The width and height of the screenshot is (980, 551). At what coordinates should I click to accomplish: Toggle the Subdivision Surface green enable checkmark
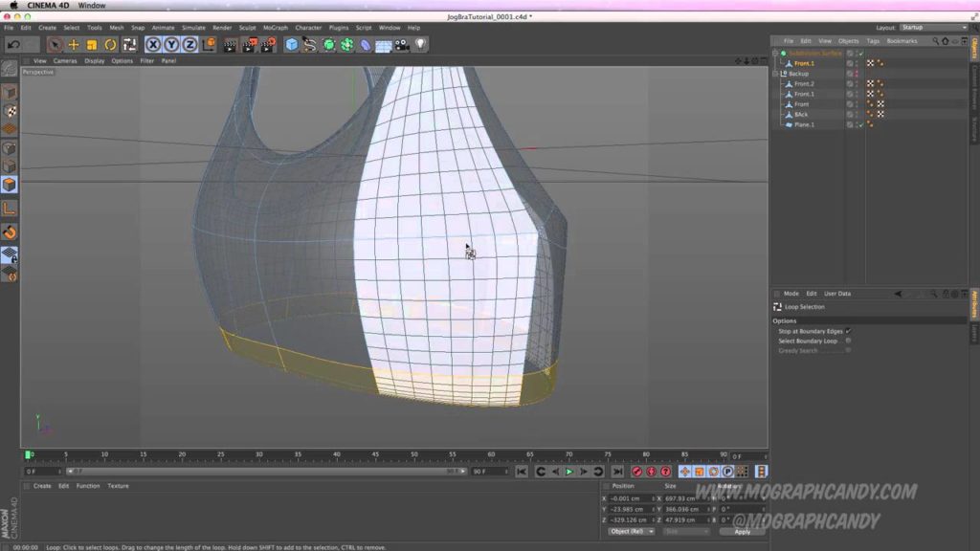[x=859, y=55]
